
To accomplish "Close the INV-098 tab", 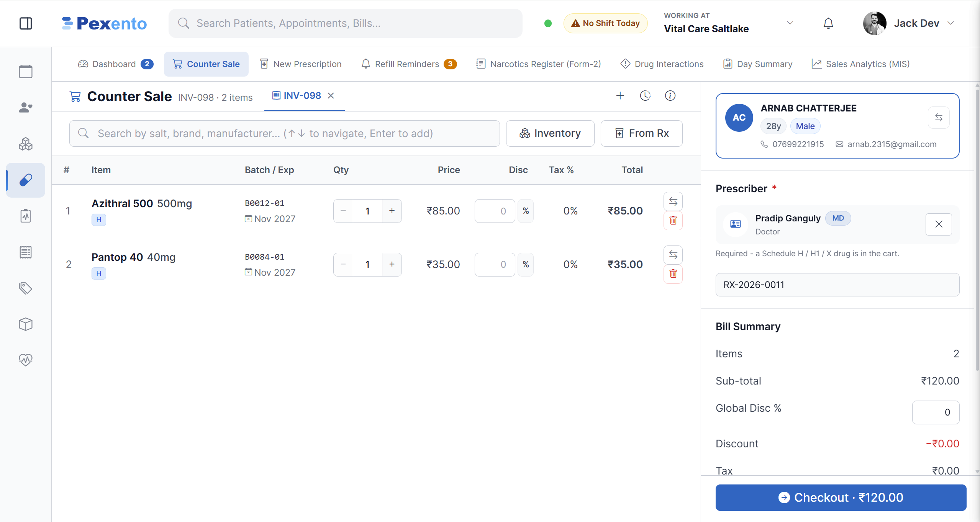I will [331, 95].
